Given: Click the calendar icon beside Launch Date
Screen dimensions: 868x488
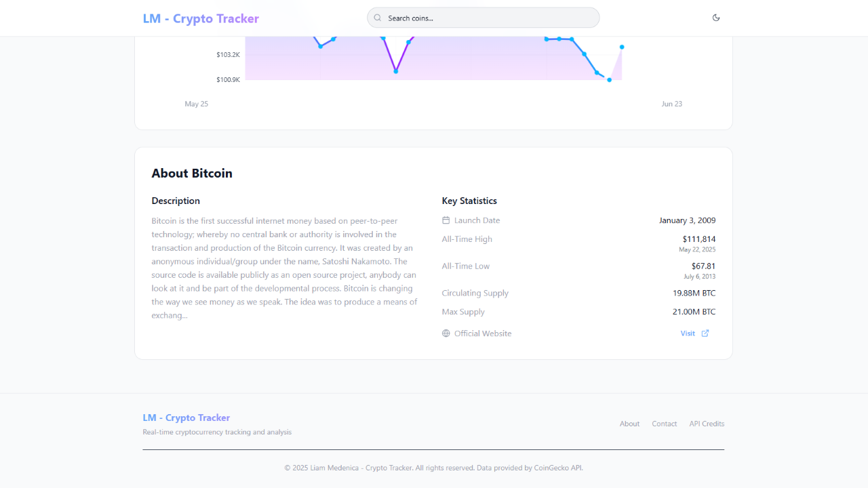Looking at the screenshot, I should 446,220.
